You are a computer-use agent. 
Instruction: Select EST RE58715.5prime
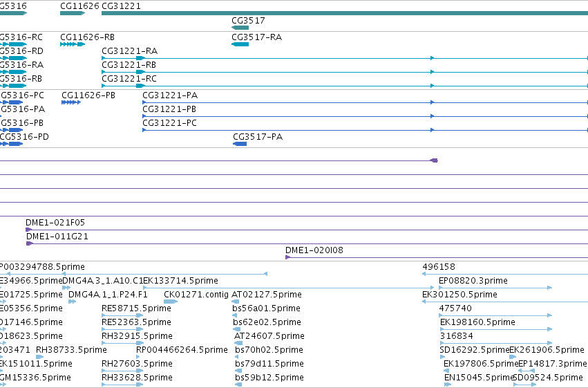point(137,308)
